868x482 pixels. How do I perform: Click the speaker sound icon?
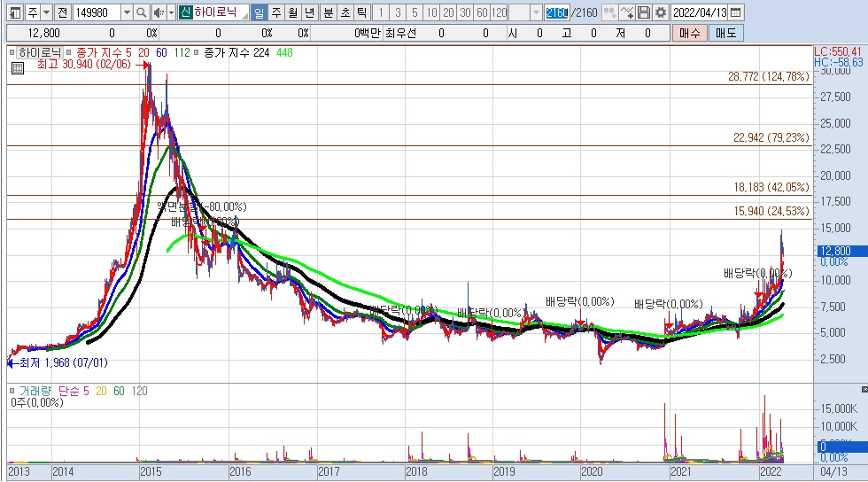click(x=159, y=12)
